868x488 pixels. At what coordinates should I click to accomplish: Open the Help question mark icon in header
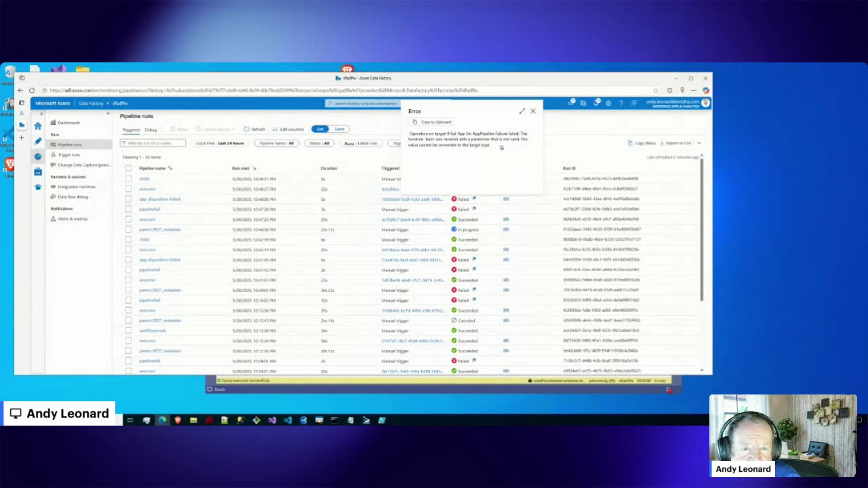click(621, 103)
